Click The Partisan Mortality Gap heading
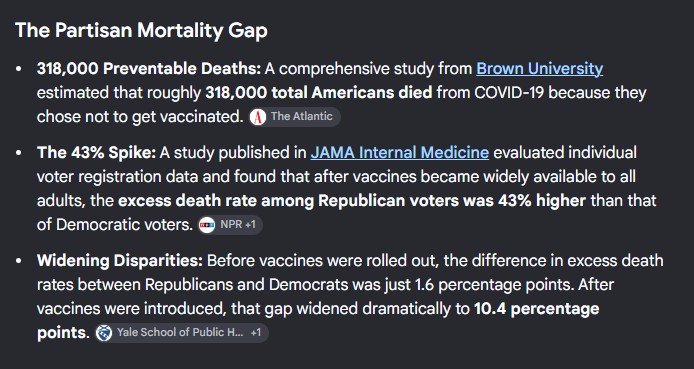This screenshot has height=369, width=694. (x=141, y=31)
